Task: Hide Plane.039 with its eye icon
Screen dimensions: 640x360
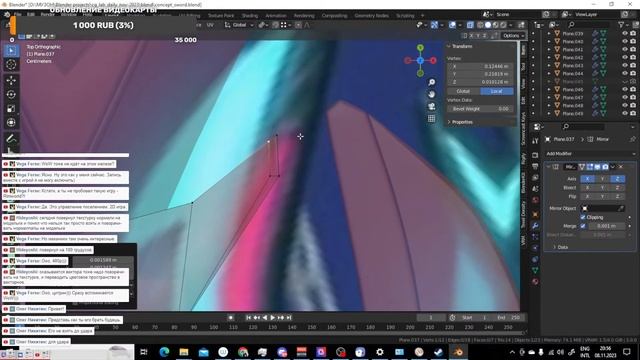Action: (x=625, y=33)
